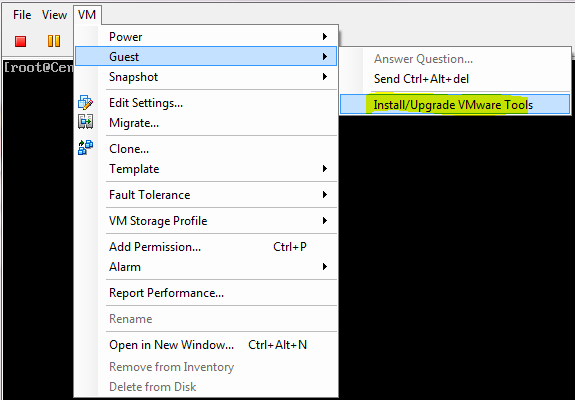Click the red Power Off toolbar icon
The image size is (575, 400).
[21, 41]
